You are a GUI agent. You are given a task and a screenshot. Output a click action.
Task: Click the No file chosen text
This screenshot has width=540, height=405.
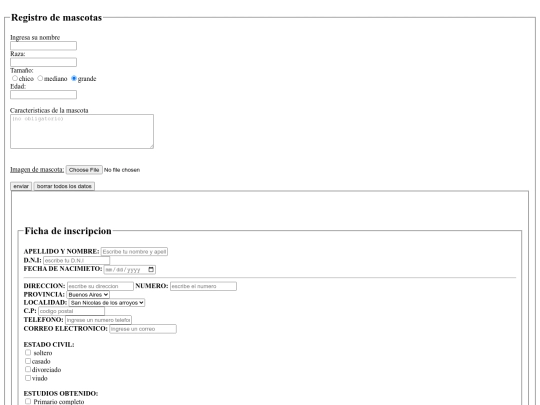(122, 170)
